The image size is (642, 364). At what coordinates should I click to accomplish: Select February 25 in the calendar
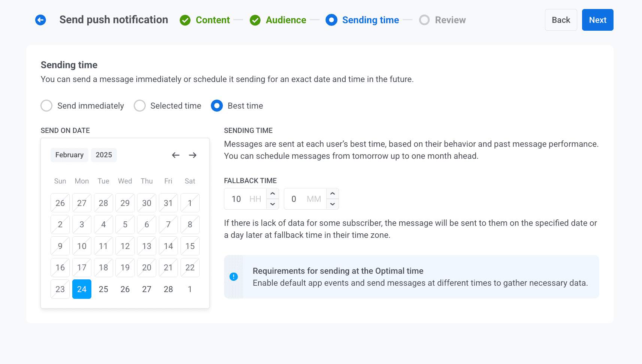[x=103, y=289]
